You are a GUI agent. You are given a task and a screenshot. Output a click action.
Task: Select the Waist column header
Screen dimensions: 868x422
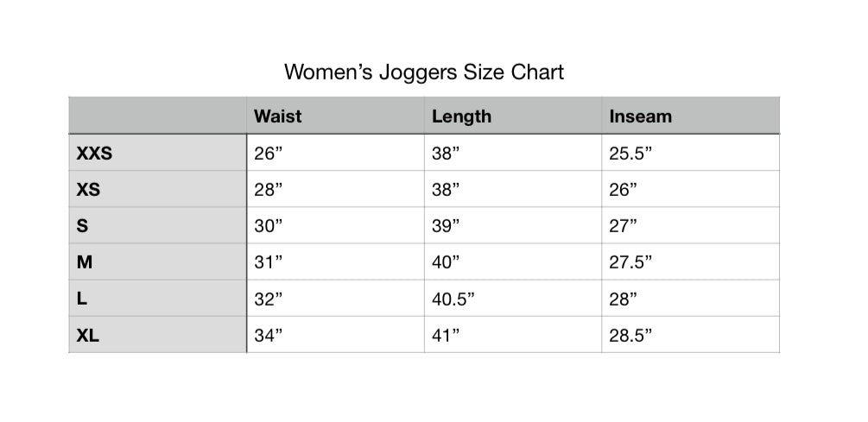[x=278, y=117]
